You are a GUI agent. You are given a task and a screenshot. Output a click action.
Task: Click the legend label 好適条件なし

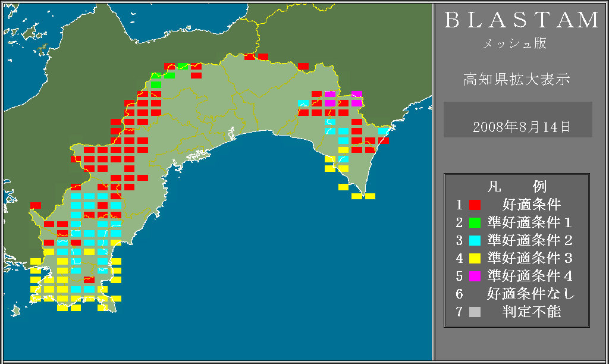pos(531,294)
